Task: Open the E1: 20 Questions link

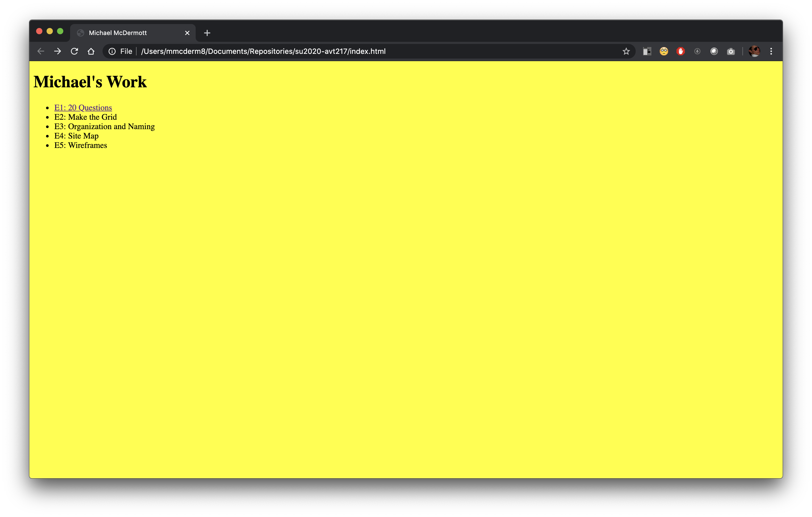Action: pos(83,107)
